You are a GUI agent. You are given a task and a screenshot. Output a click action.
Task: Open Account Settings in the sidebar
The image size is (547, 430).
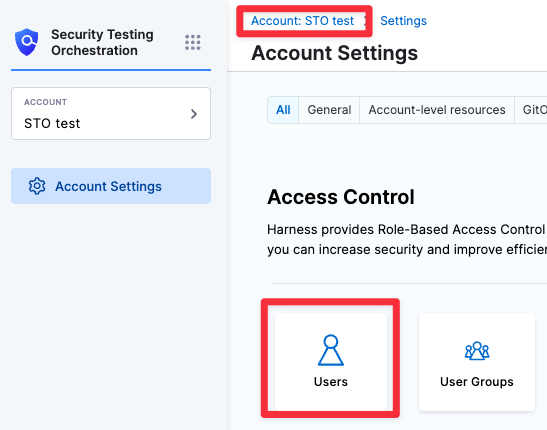click(111, 186)
